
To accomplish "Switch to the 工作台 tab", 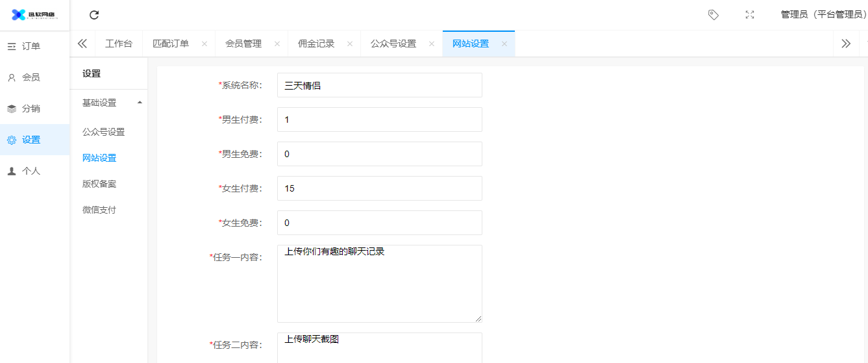I will pos(119,44).
